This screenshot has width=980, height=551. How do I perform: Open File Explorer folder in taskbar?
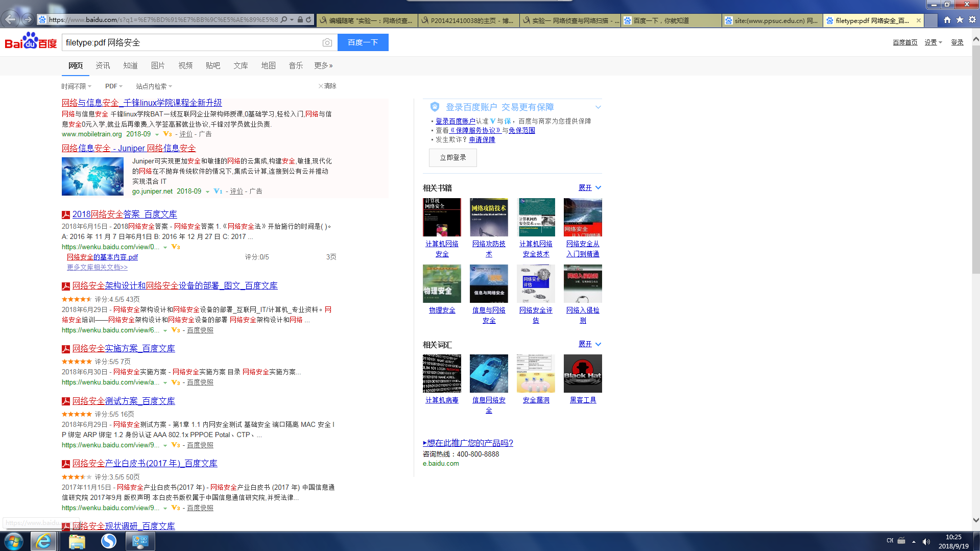[x=77, y=541]
